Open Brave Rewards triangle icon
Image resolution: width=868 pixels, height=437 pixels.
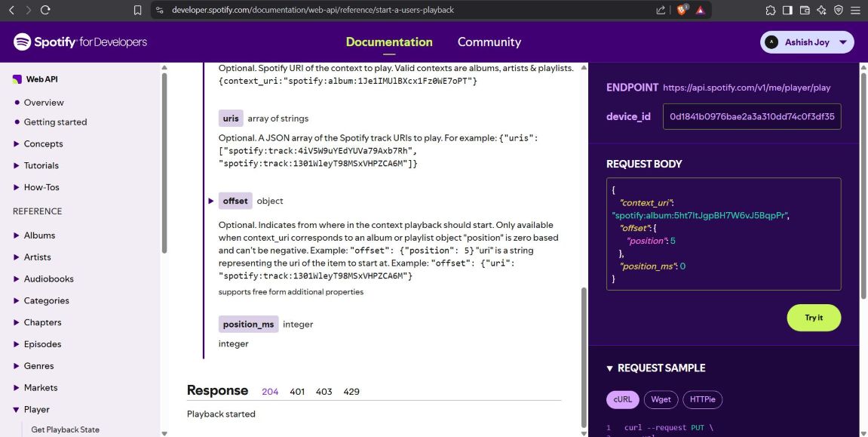pyautogui.click(x=701, y=10)
